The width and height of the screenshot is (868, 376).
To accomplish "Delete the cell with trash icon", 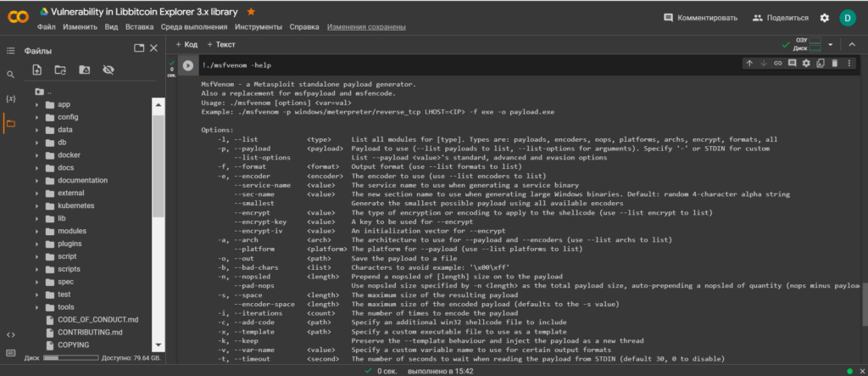I will pyautogui.click(x=835, y=63).
